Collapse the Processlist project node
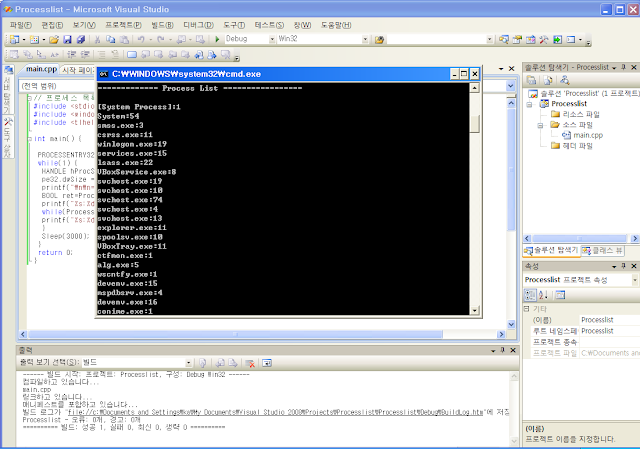This screenshot has height=449, width=640. (x=530, y=104)
